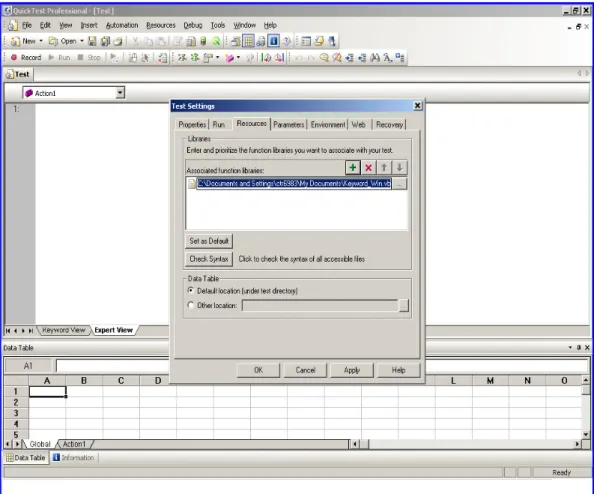
Task: Open the Debug menu
Action: (193, 25)
